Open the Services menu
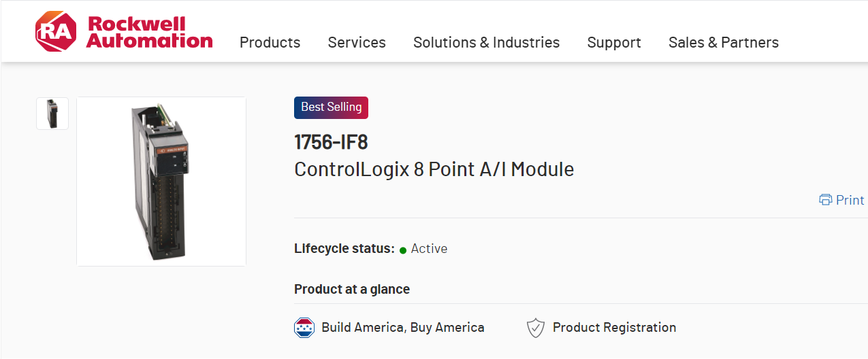Screen dimensions: 868x359 click(x=357, y=42)
